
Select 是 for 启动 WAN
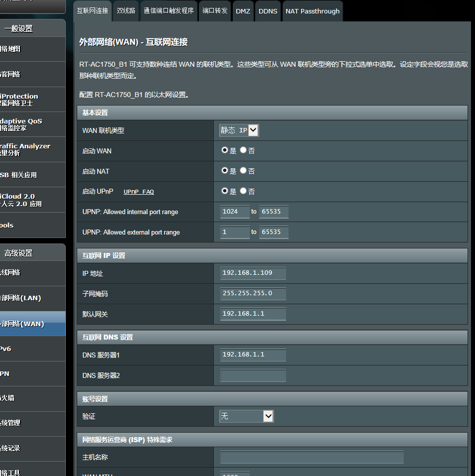tap(225, 150)
